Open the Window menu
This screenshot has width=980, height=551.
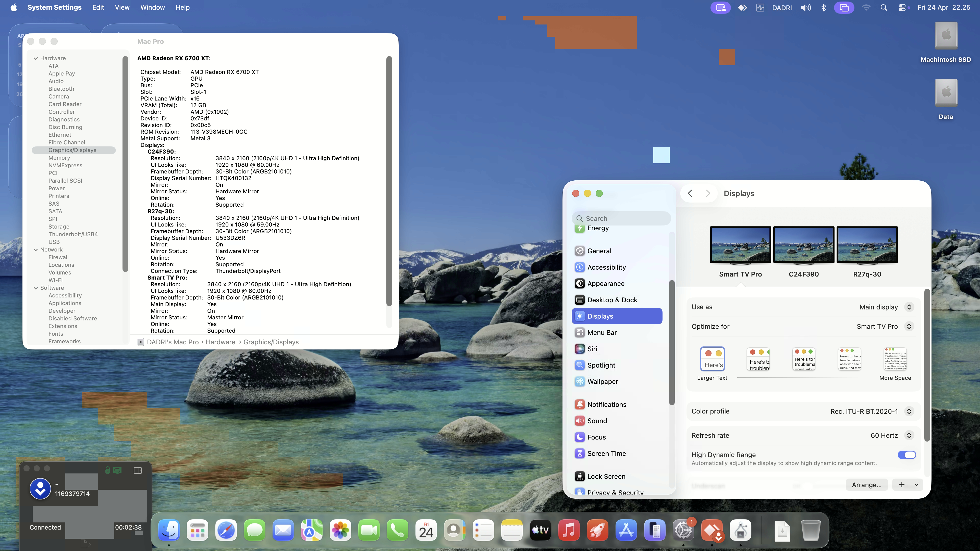click(x=153, y=8)
